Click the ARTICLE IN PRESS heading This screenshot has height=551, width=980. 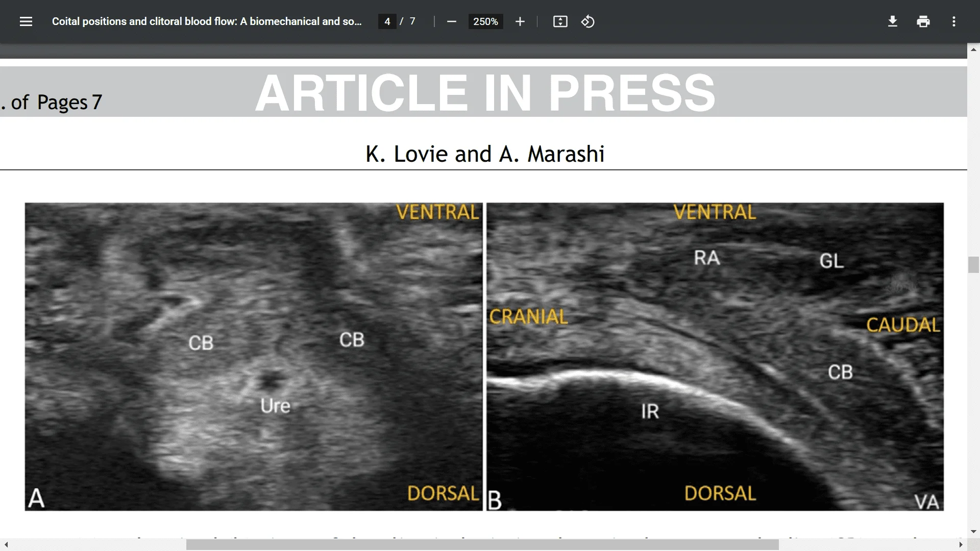485,93
